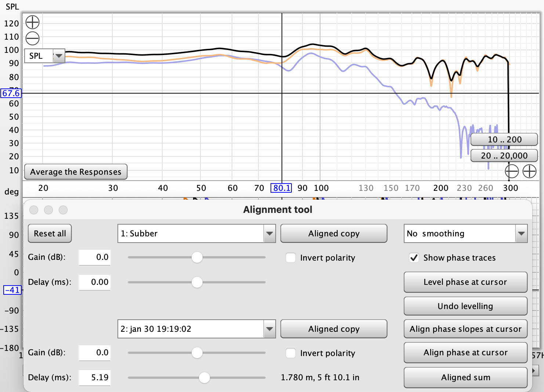Zoom out vertical axis with top-left minus icon

pos(32,38)
